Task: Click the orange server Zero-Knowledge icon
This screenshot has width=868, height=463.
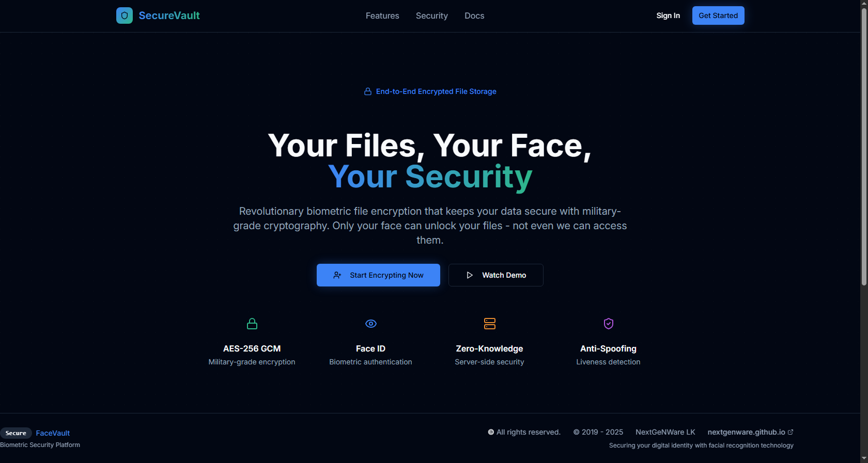Action: click(490, 324)
